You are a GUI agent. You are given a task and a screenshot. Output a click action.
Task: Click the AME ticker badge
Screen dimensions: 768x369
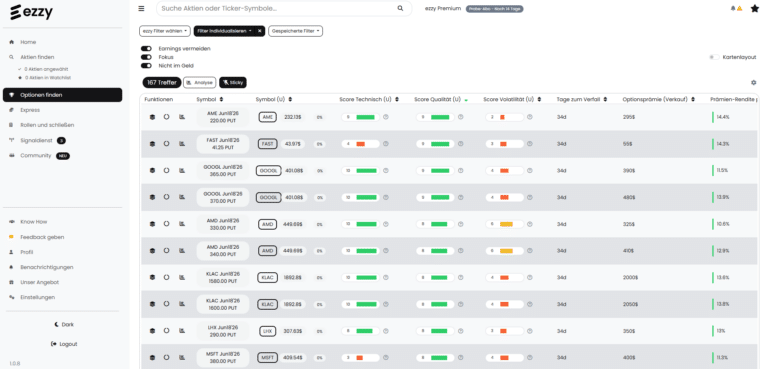[x=267, y=117]
